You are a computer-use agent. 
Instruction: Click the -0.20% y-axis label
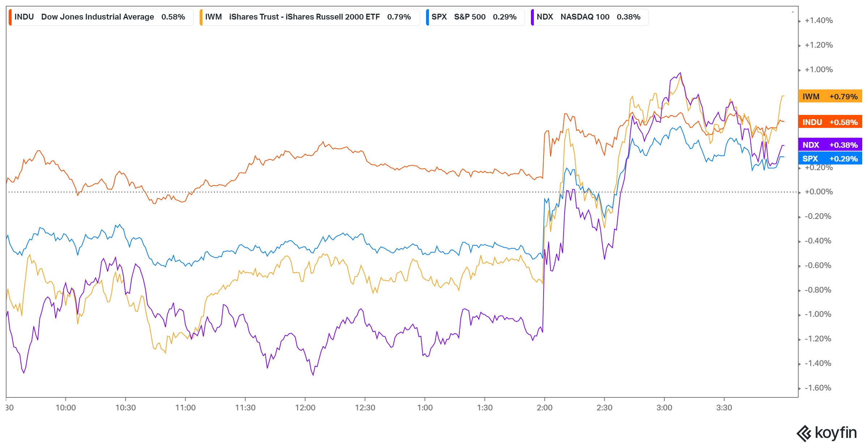(818, 216)
